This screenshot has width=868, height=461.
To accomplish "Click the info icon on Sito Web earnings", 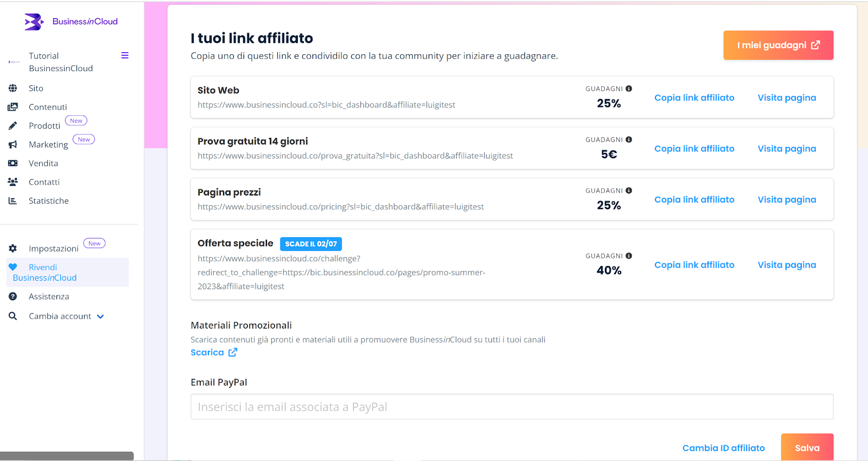I will 629,89.
